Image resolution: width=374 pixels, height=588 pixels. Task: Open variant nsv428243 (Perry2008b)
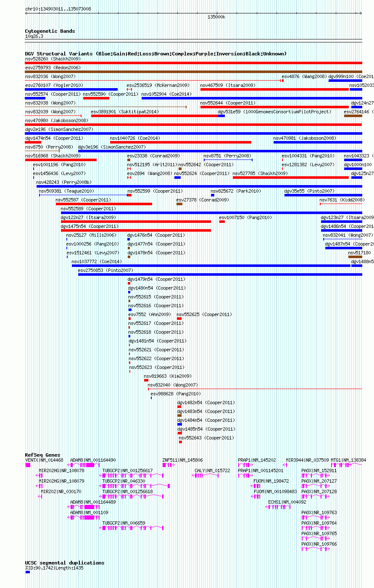click(x=199, y=186)
